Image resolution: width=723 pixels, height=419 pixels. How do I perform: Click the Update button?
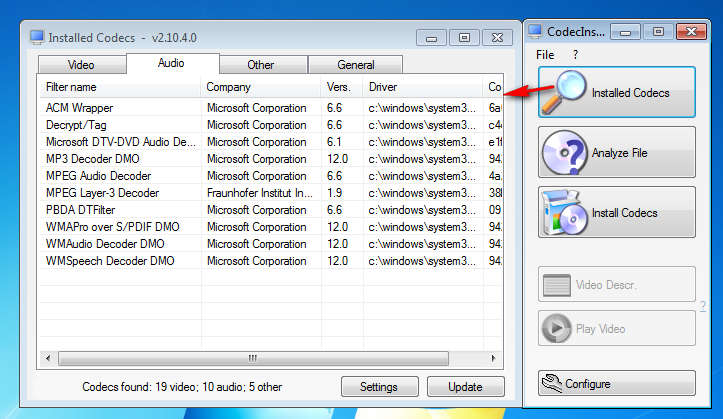[466, 386]
